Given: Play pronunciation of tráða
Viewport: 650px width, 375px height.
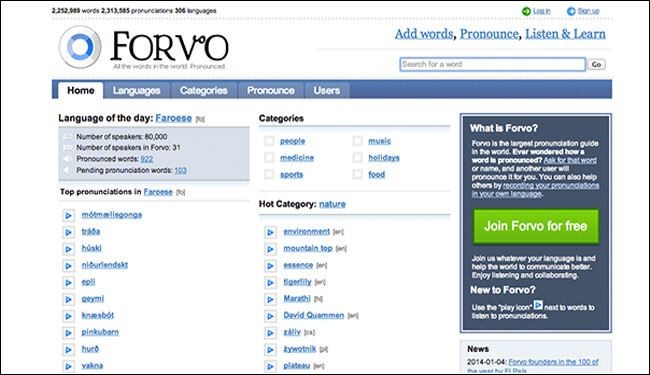Looking at the screenshot, I should coord(68,232).
